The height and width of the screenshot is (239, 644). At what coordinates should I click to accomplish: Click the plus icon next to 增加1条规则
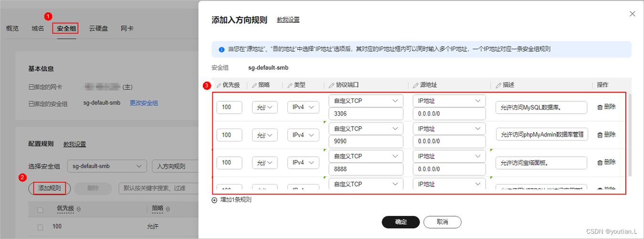[x=214, y=200]
